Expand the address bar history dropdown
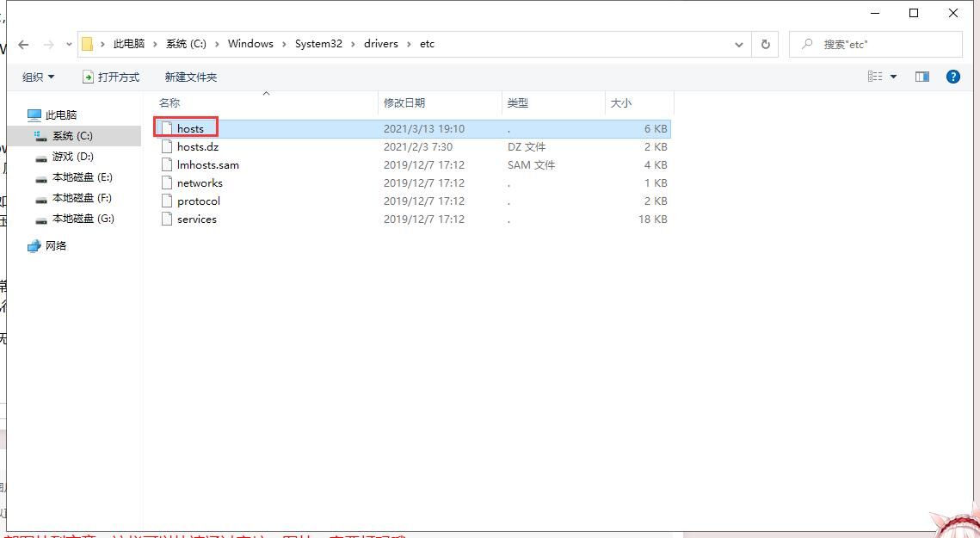980x538 pixels. pyautogui.click(x=739, y=45)
